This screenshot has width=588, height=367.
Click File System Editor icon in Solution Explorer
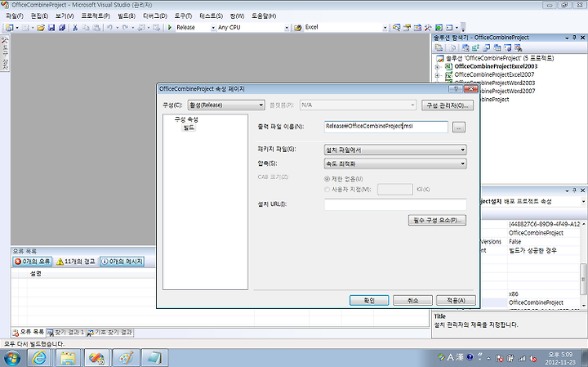[465, 47]
